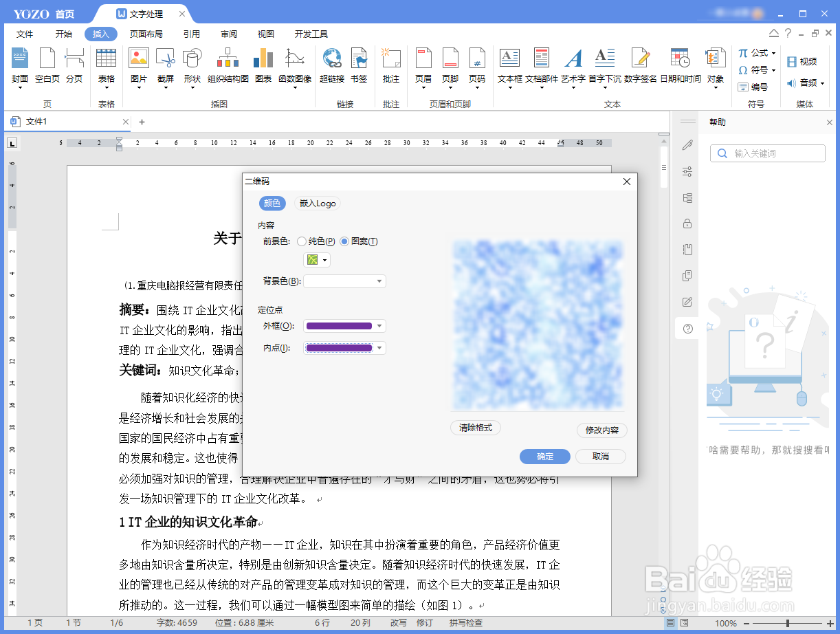The image size is (840, 634).
Task: Open the Page Layout (页面布局) tab
Action: pyautogui.click(x=146, y=34)
